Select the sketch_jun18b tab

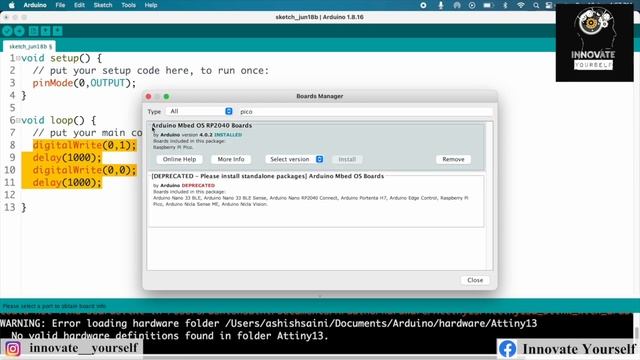coord(29,46)
